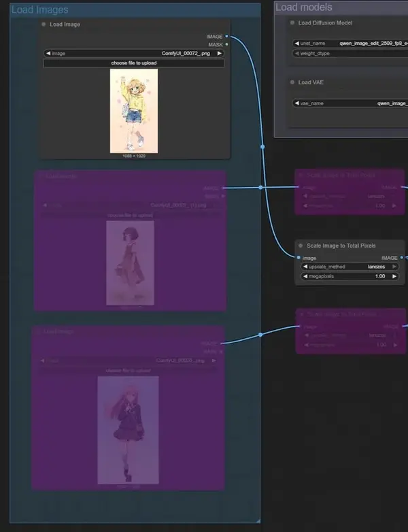Click the next-image arrow in the pink-haired girl node

(x=214, y=361)
